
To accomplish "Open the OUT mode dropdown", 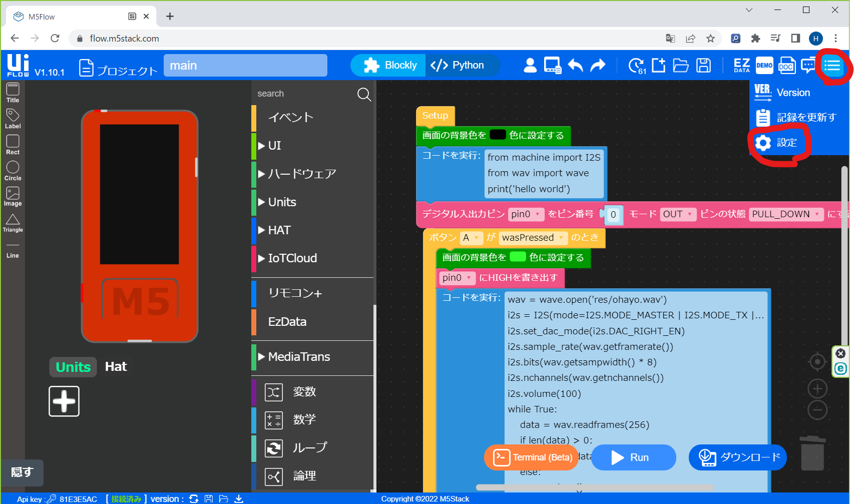I will (678, 214).
